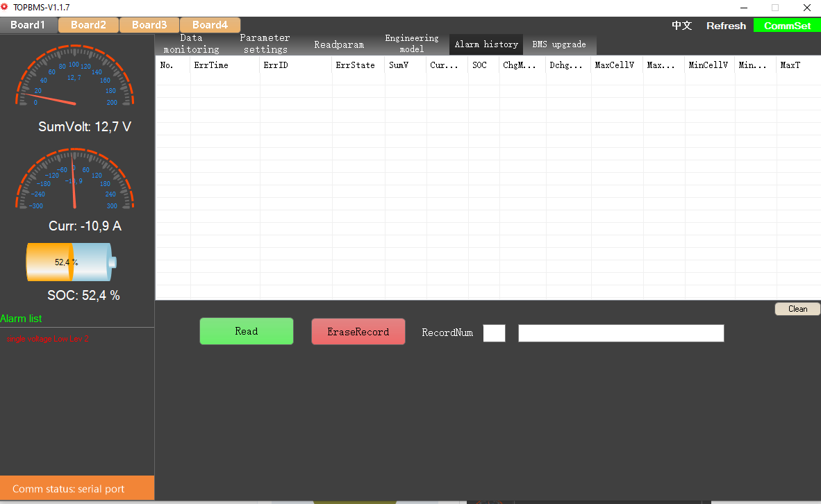This screenshot has height=504, width=821.
Task: Click the TOPBMS app logo icon
Action: [6, 7]
